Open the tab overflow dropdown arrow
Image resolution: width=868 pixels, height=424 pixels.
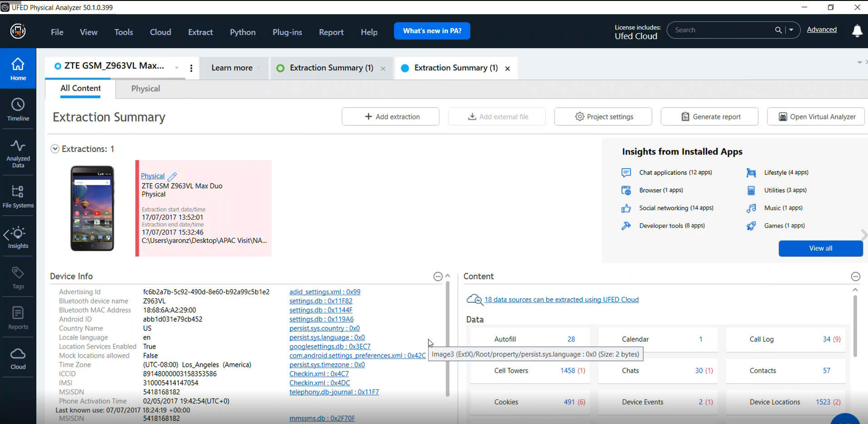tap(859, 62)
